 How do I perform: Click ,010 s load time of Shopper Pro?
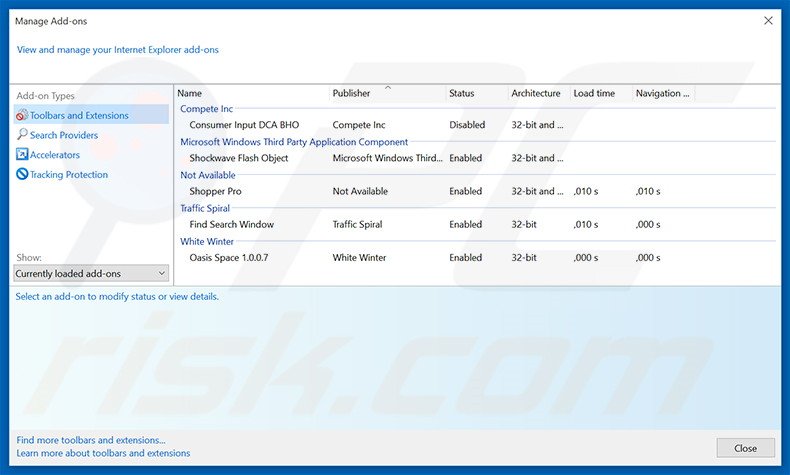[x=585, y=191]
